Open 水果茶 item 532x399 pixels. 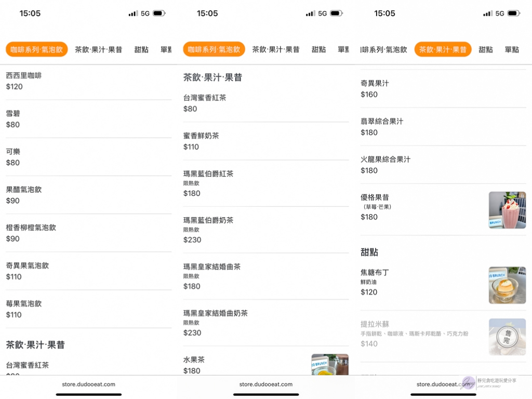(266, 361)
